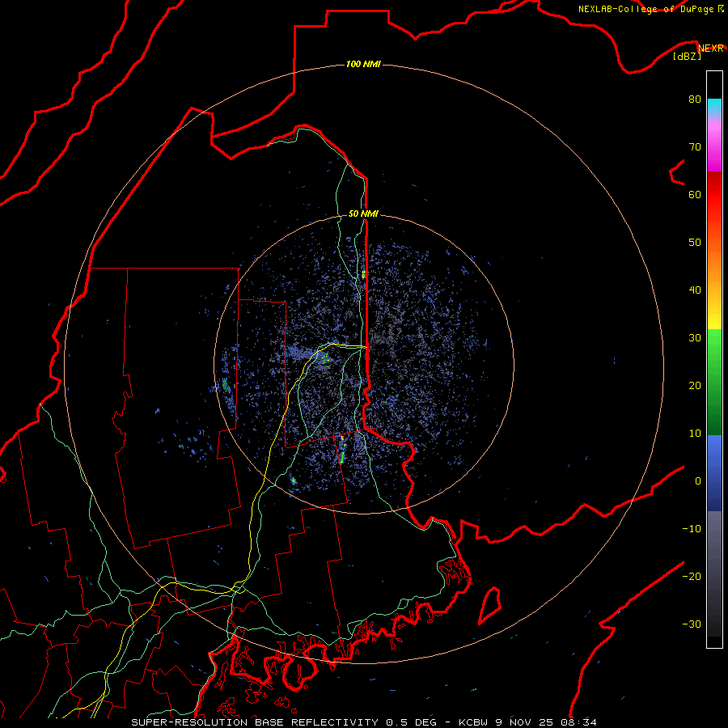Click the 40 value on the dBZ scale
Viewport: 728px width, 728px height.
point(695,290)
